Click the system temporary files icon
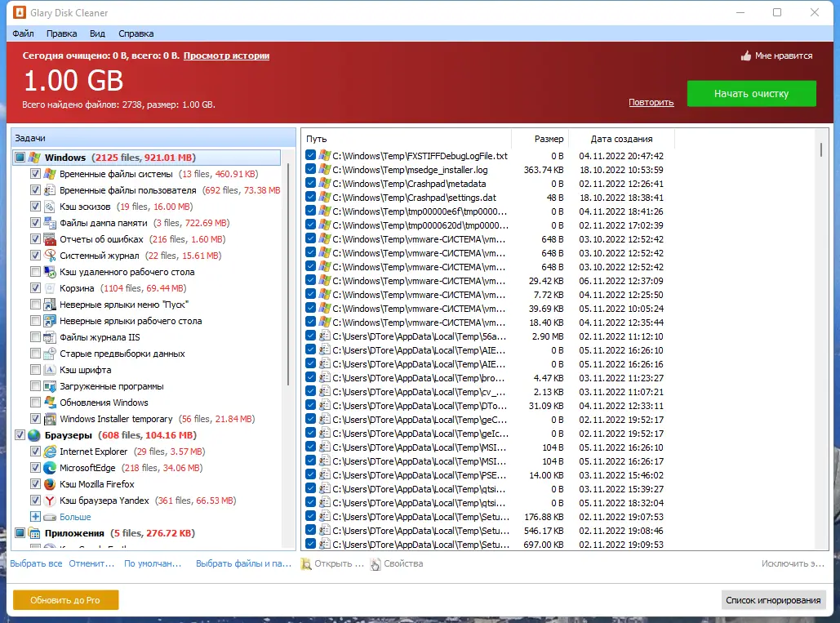Viewport: 840px width, 623px height. click(49, 174)
